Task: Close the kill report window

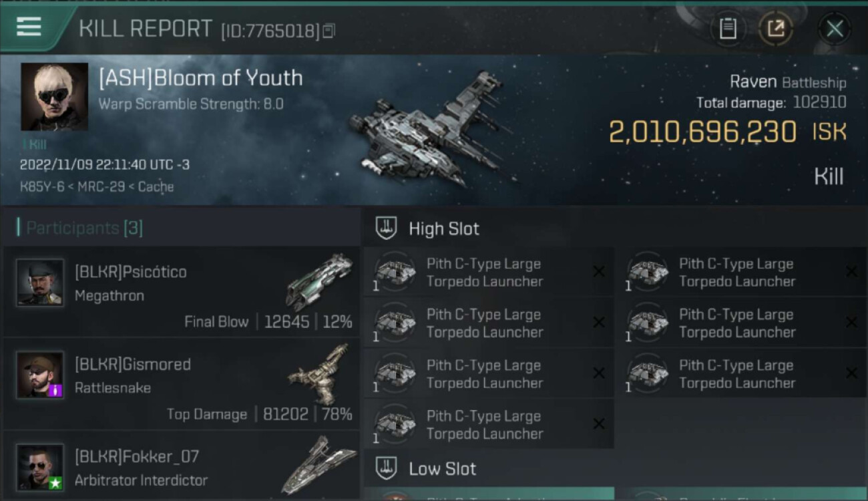Action: 835,28
